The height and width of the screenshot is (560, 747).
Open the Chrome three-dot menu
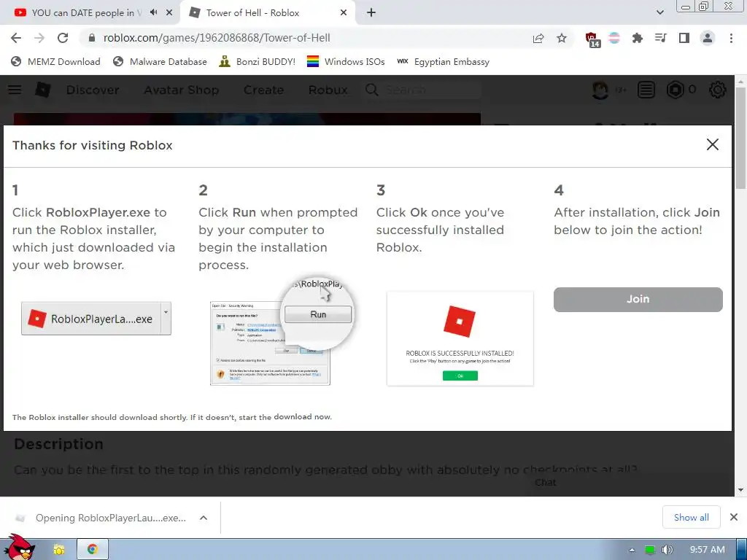coord(731,38)
